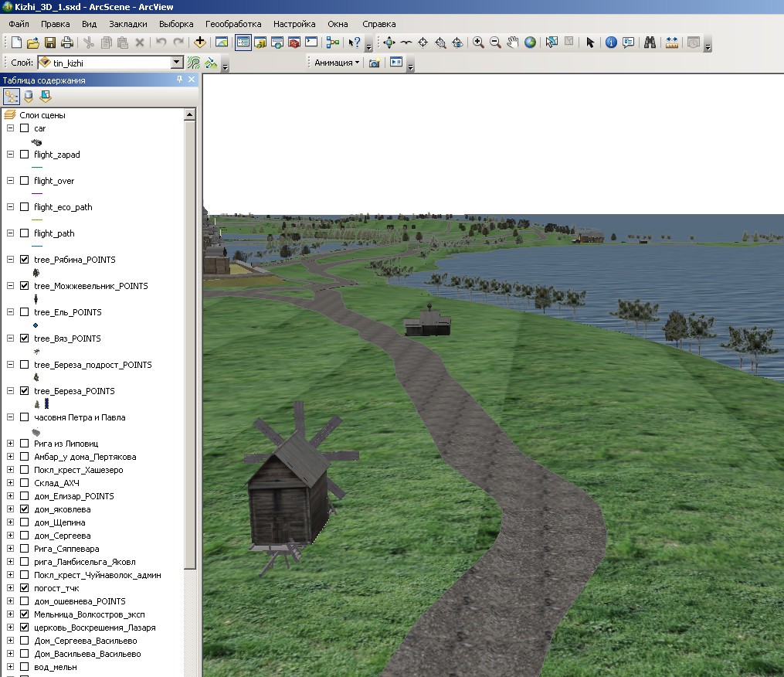
Task: Expand the Рига из Липовиц layer
Action: click(x=10, y=444)
